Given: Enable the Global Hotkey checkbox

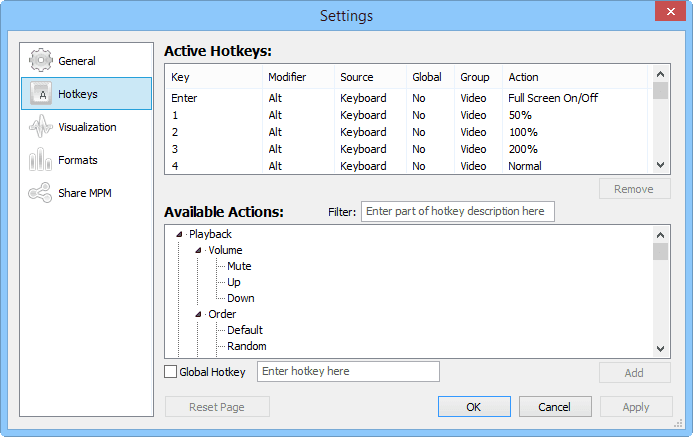Looking at the screenshot, I should (171, 372).
